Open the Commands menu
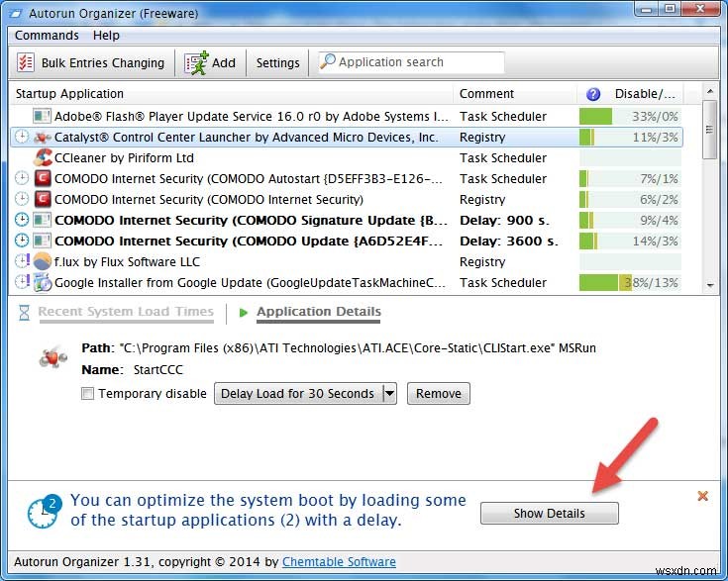 [47, 36]
